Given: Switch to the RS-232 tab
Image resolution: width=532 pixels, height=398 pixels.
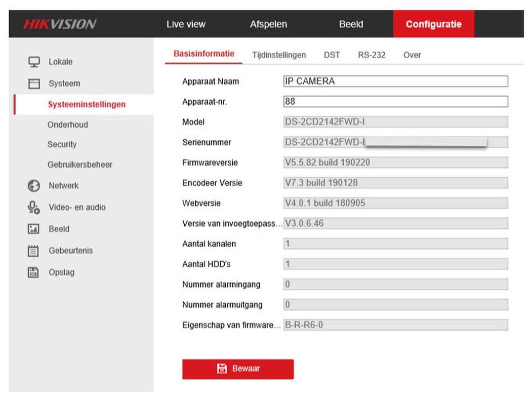Looking at the screenshot, I should point(372,55).
